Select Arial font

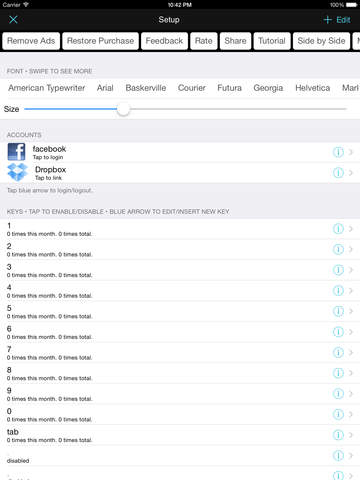tap(105, 88)
